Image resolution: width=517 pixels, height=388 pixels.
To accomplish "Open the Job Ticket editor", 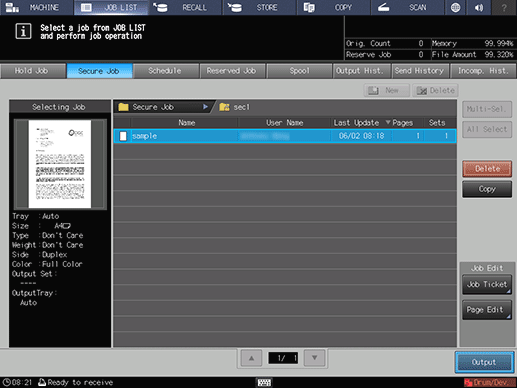I will [x=487, y=284].
